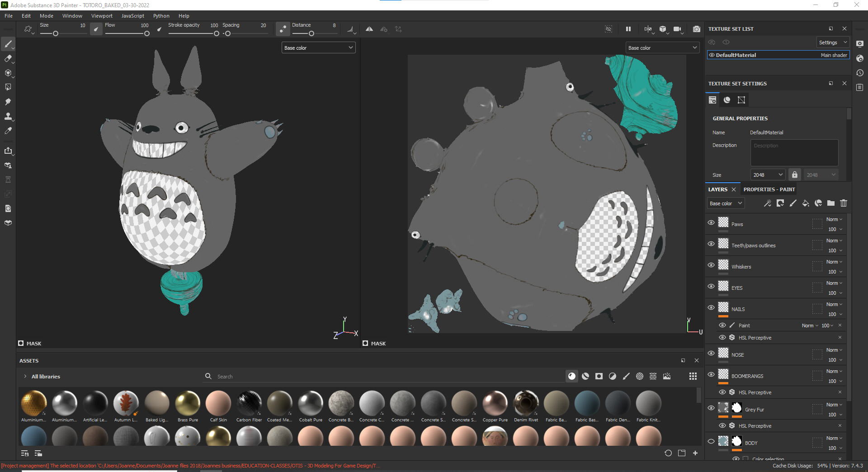Hide the Grey Fur layer
The height and width of the screenshot is (472, 868).
click(x=711, y=408)
